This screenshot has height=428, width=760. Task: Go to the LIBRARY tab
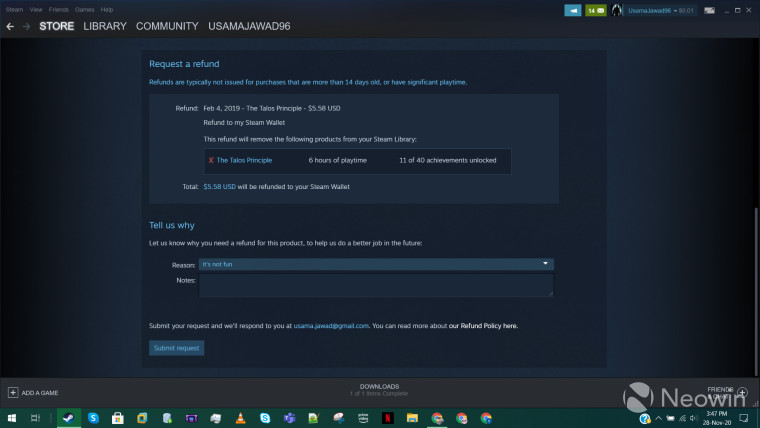pos(105,26)
